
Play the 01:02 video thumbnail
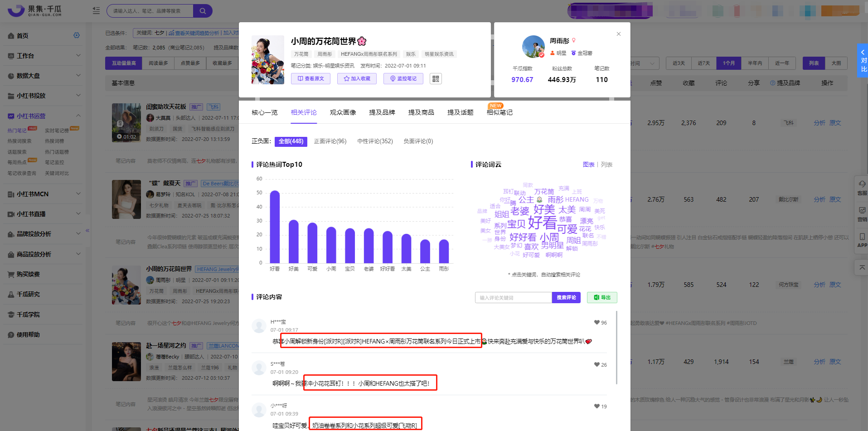(126, 123)
